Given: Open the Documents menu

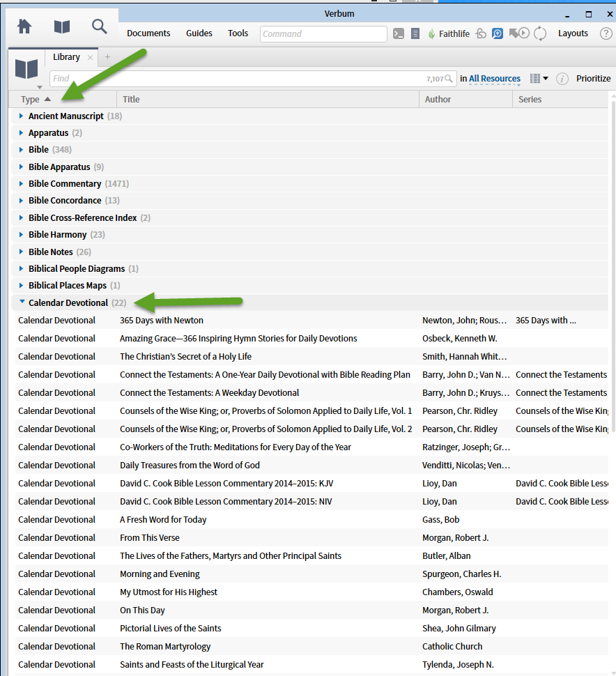Looking at the screenshot, I should [148, 33].
